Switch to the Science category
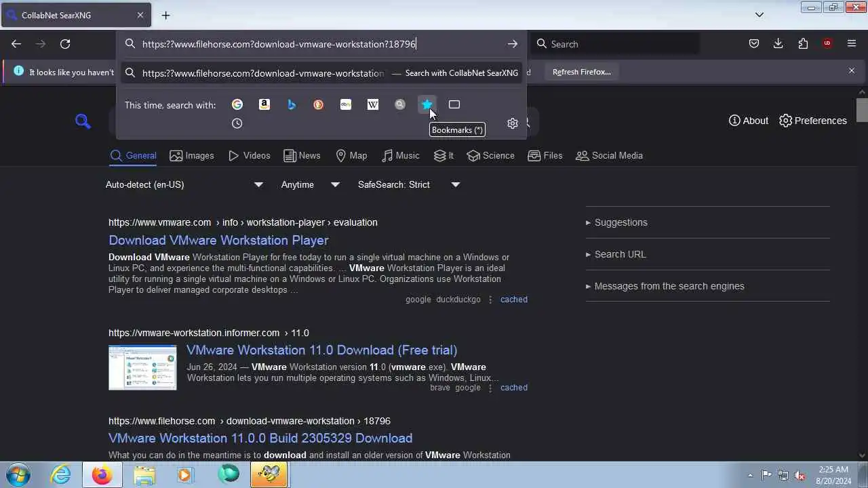Image resolution: width=868 pixels, height=488 pixels. [x=491, y=155]
